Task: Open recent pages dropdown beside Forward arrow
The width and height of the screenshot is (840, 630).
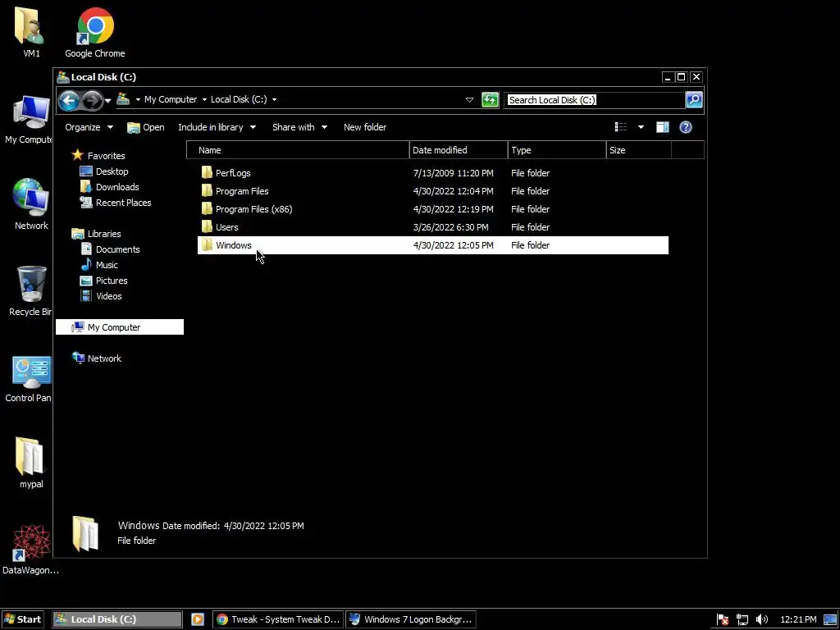Action: 107,100
